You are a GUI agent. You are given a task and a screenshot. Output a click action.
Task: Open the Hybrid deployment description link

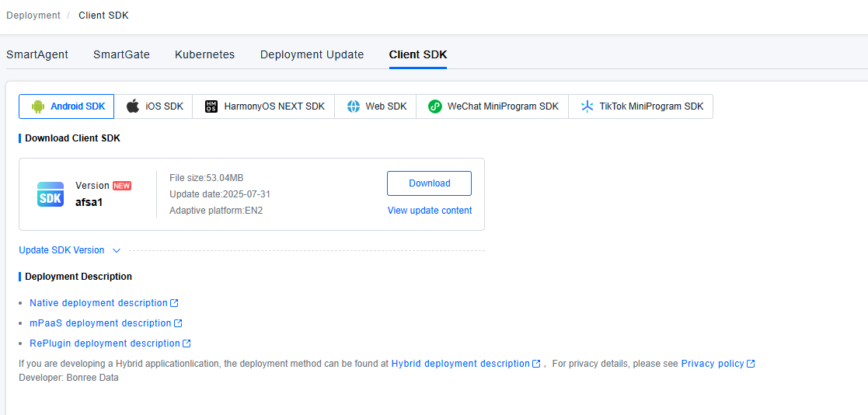pos(460,364)
